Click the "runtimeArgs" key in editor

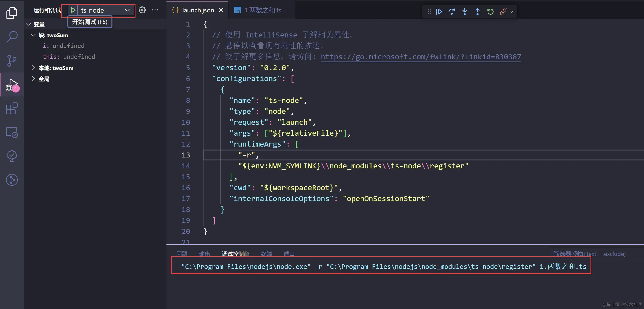258,144
